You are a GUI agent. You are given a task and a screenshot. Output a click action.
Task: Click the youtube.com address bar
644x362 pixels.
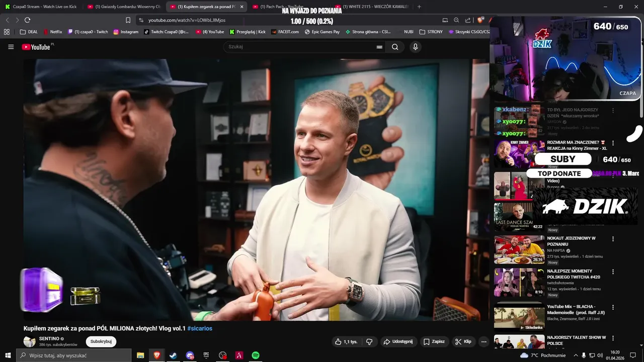click(x=287, y=20)
